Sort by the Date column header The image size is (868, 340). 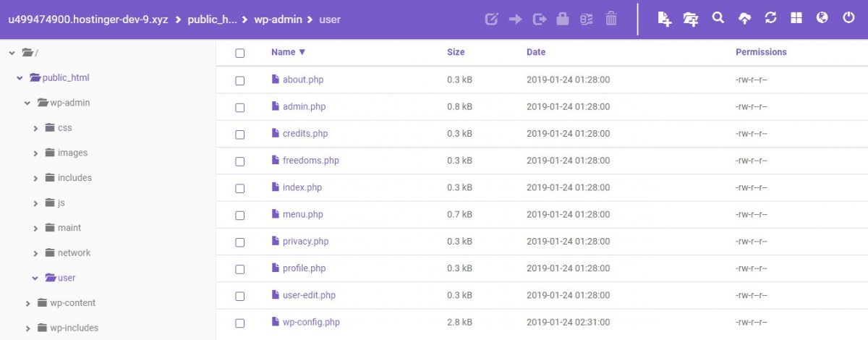click(536, 52)
